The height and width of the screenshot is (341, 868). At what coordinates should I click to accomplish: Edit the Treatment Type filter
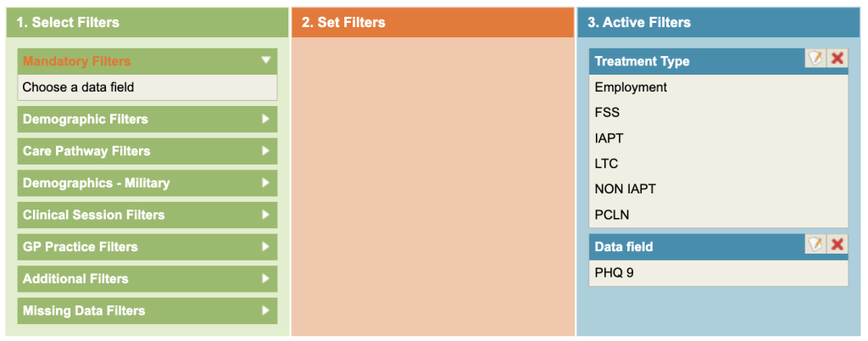[x=815, y=59]
